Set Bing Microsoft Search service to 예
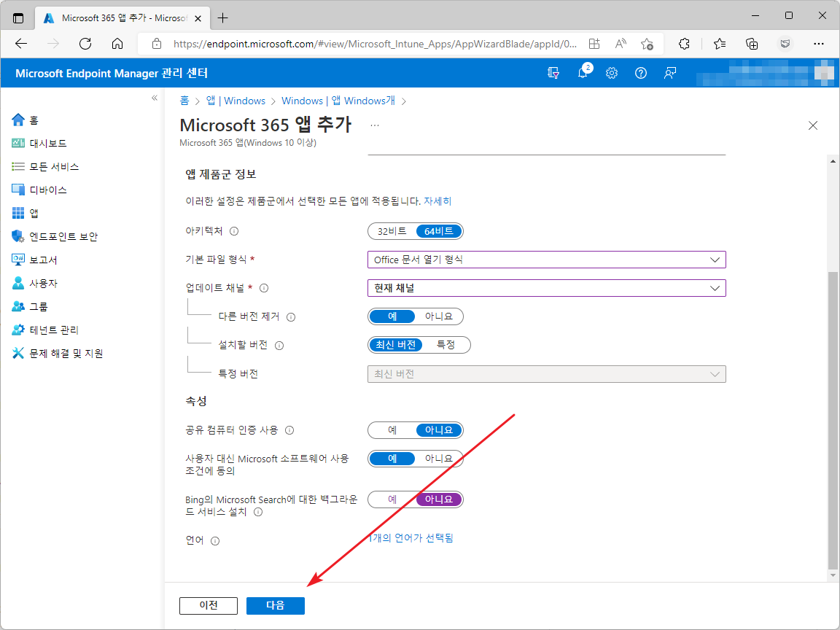This screenshot has width=840, height=630. coord(392,499)
